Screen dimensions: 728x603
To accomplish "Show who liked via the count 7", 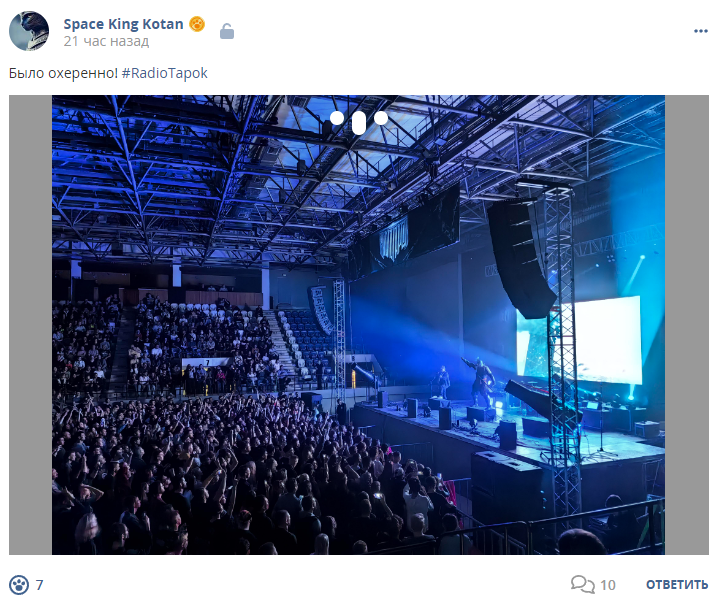I will (39, 585).
